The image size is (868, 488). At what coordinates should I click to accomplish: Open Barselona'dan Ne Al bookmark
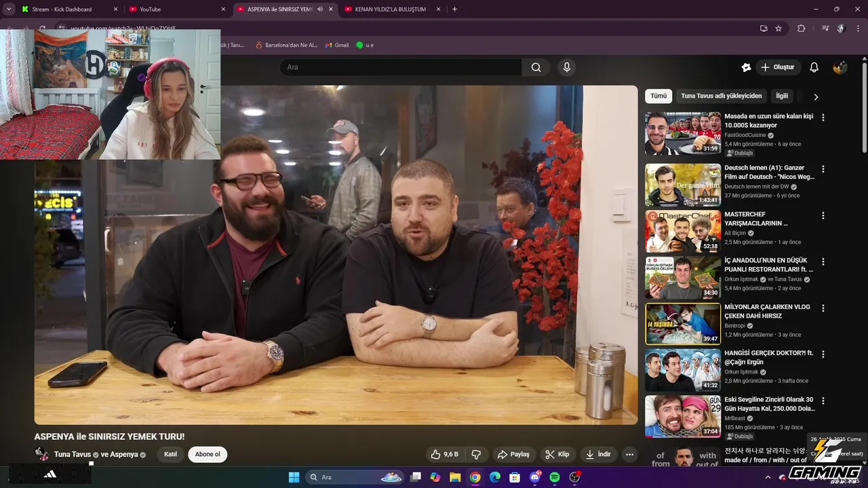(x=287, y=45)
